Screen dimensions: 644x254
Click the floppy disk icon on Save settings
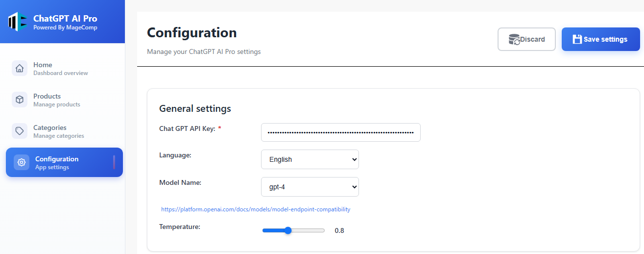[x=577, y=39]
